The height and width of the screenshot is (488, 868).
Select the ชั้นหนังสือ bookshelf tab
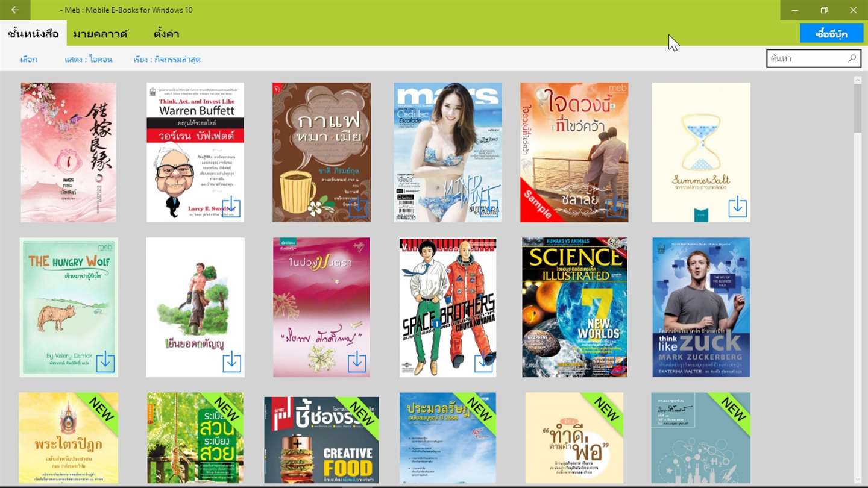pos(33,34)
